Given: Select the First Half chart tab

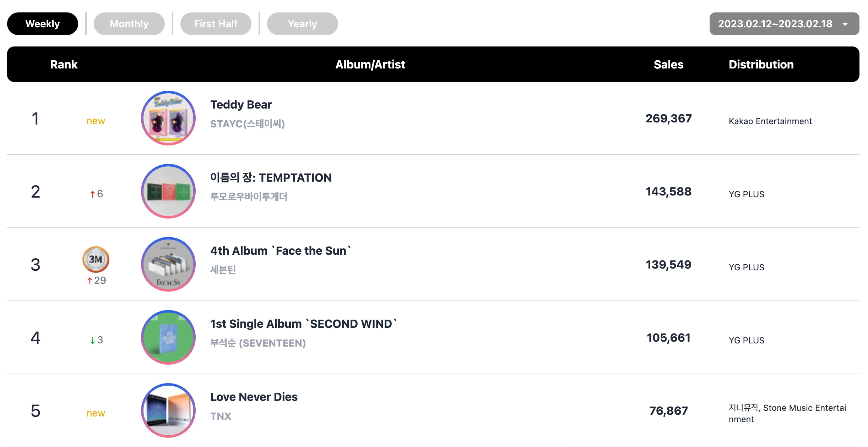Looking at the screenshot, I should click(216, 24).
